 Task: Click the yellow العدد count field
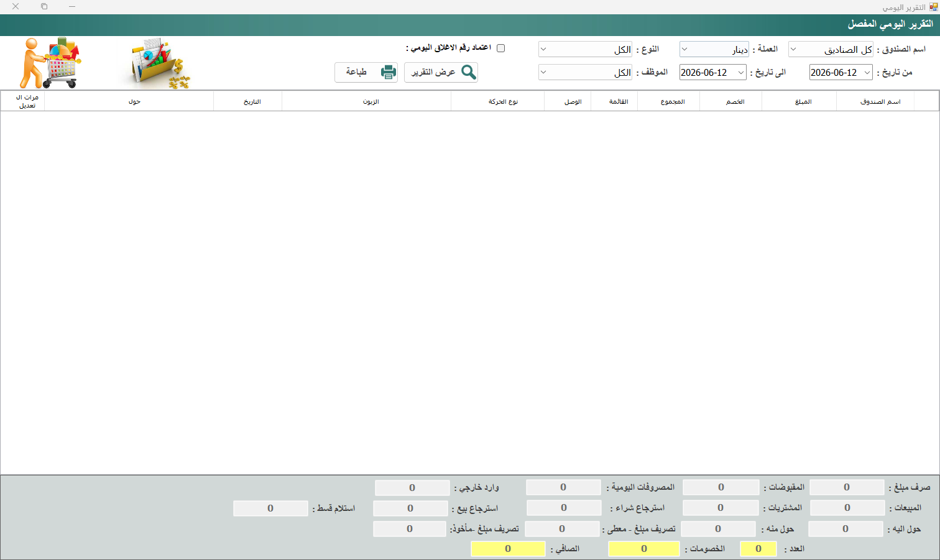(x=758, y=549)
